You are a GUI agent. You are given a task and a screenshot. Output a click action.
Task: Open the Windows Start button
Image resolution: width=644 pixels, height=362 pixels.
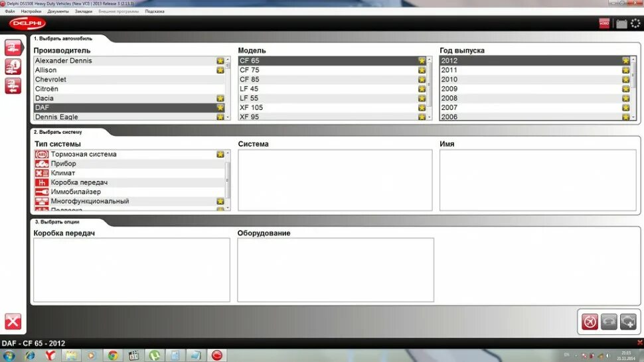click(9, 355)
